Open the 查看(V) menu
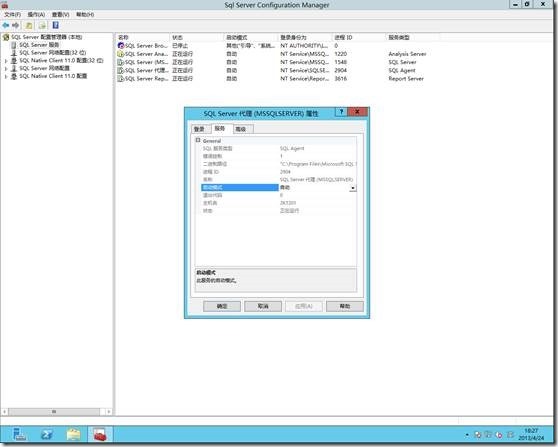558x447 pixels. pos(60,14)
